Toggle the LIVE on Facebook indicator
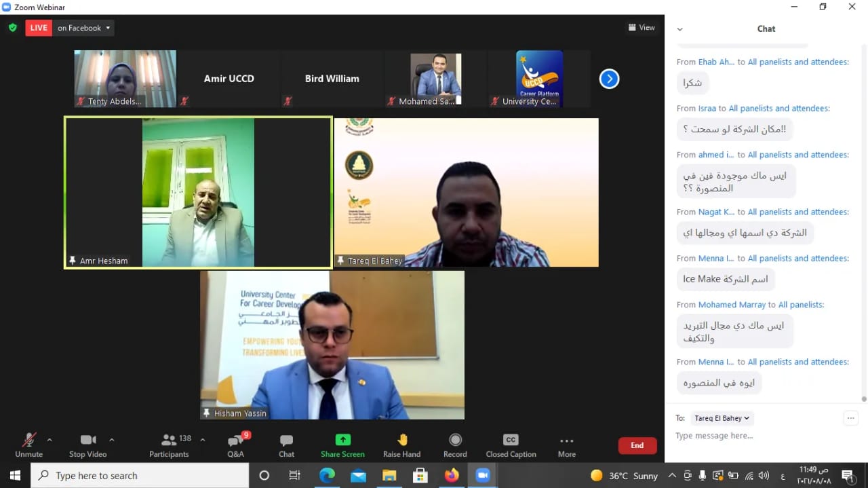The height and width of the screenshot is (488, 868). click(x=39, y=28)
